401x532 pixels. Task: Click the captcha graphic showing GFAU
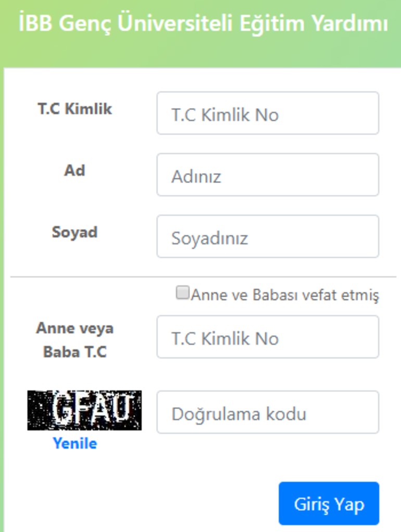[x=85, y=411]
